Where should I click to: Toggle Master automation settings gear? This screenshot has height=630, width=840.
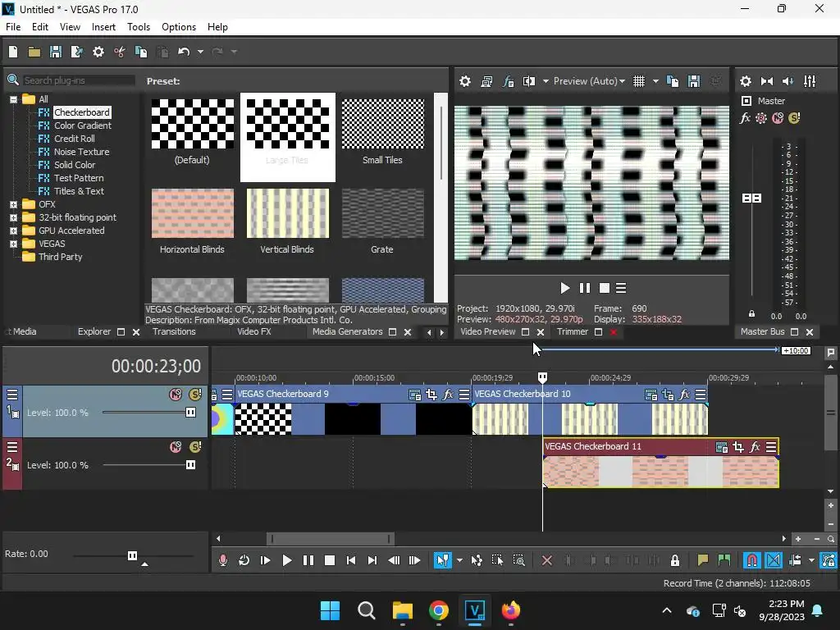pyautogui.click(x=761, y=118)
